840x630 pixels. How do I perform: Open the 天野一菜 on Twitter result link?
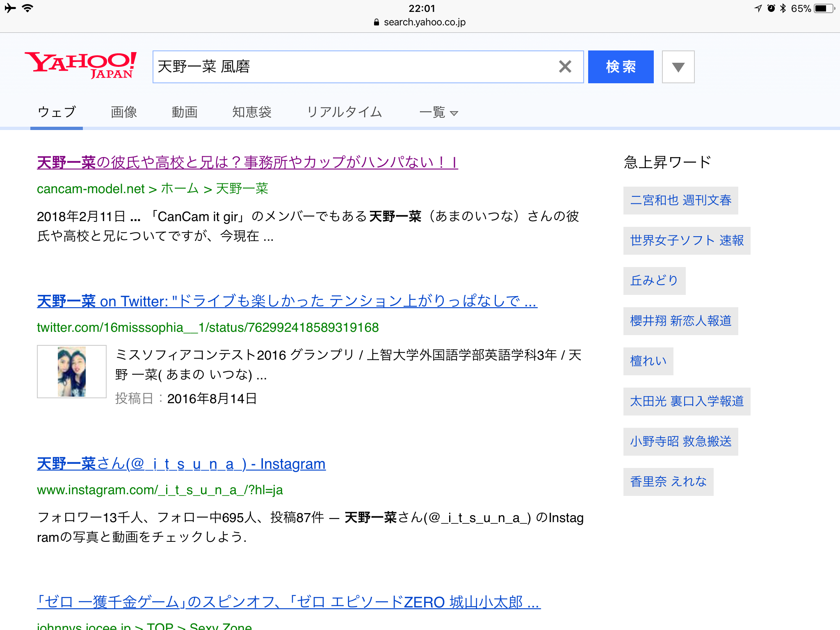(287, 301)
